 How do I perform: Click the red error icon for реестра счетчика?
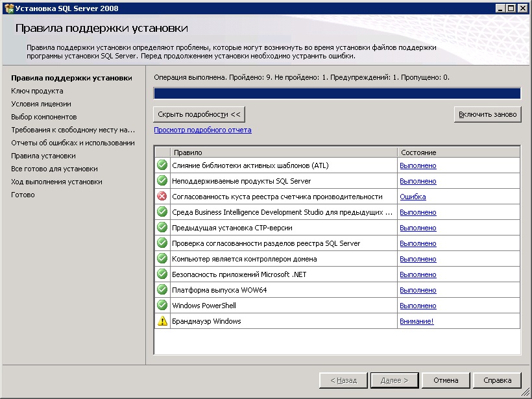(x=162, y=197)
